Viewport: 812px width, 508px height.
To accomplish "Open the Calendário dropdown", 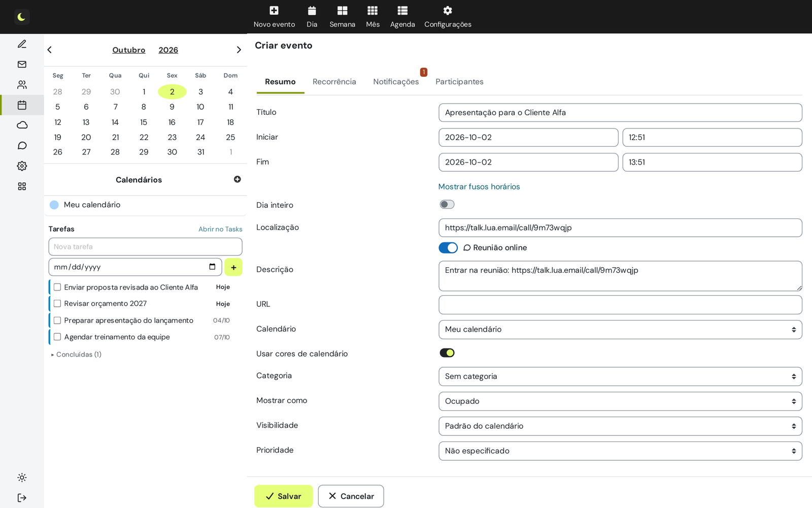I will click(x=620, y=330).
